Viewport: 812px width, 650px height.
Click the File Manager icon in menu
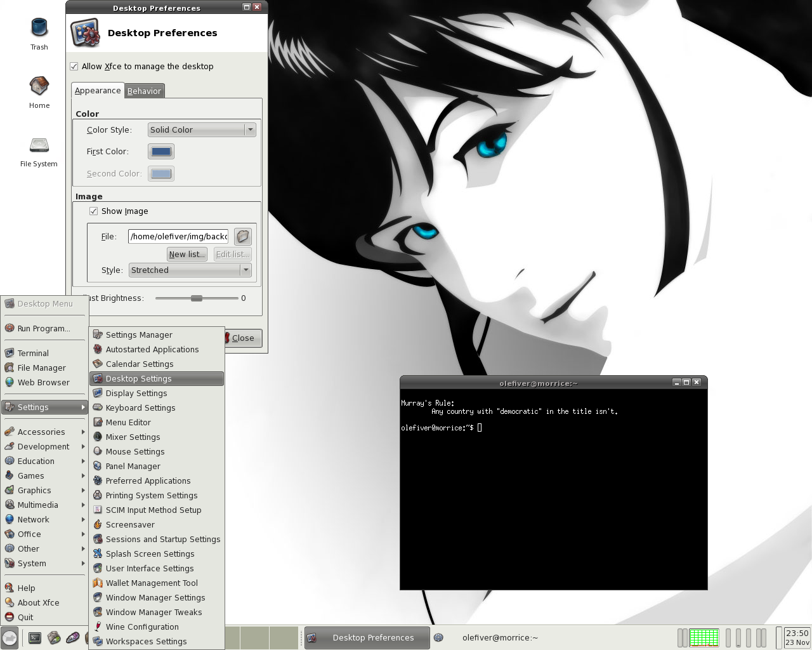(x=10, y=368)
